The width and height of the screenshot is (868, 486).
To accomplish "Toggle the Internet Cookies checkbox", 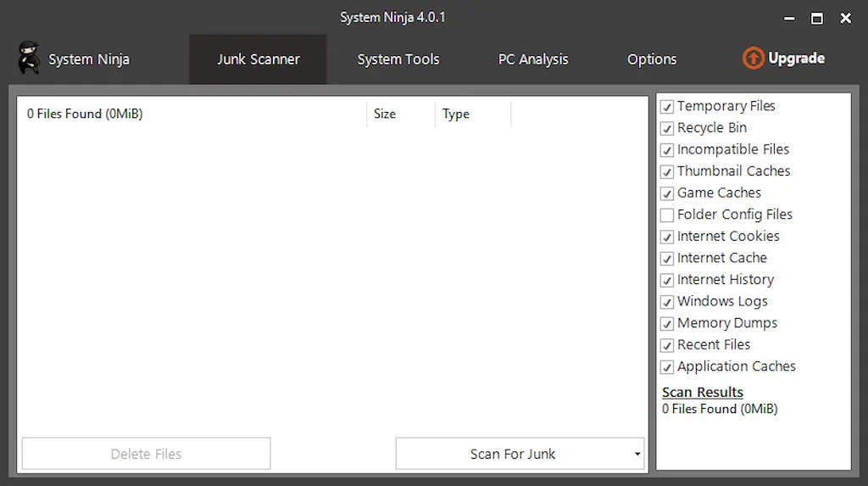I will (667, 237).
